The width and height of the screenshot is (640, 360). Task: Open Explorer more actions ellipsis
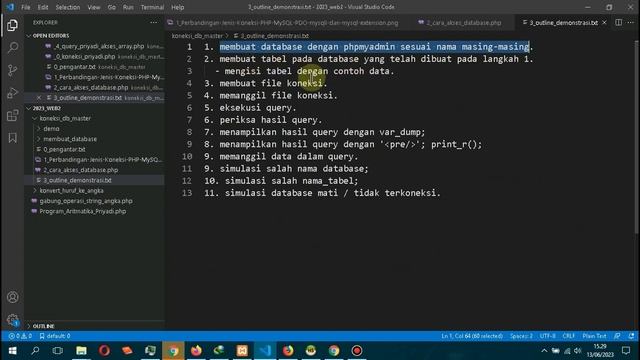[153, 22]
